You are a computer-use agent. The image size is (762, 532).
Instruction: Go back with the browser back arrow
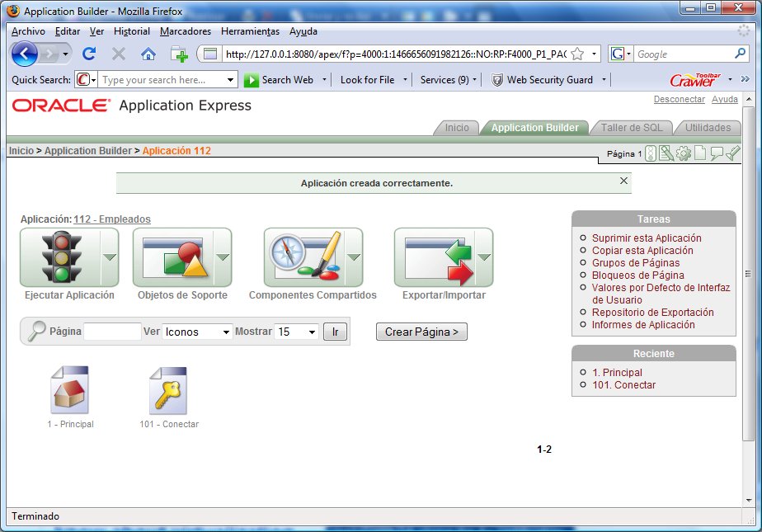pyautogui.click(x=24, y=54)
